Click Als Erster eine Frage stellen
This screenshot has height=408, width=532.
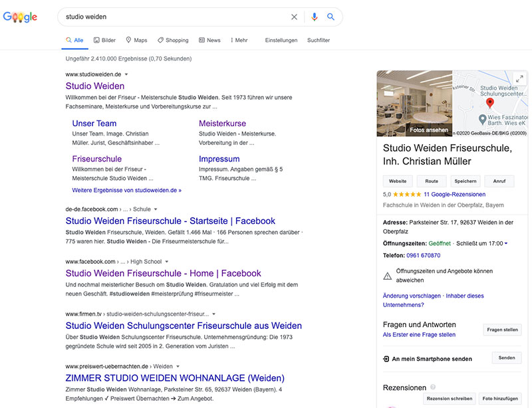[419, 335]
